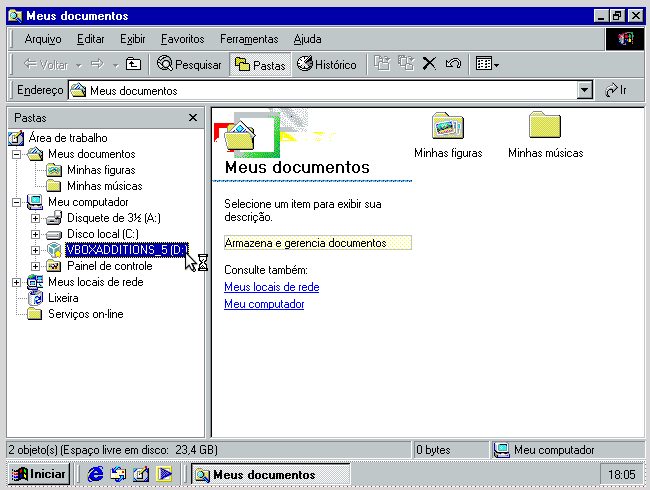
Task: Select the Minhas músicas folder icon
Action: click(x=545, y=125)
